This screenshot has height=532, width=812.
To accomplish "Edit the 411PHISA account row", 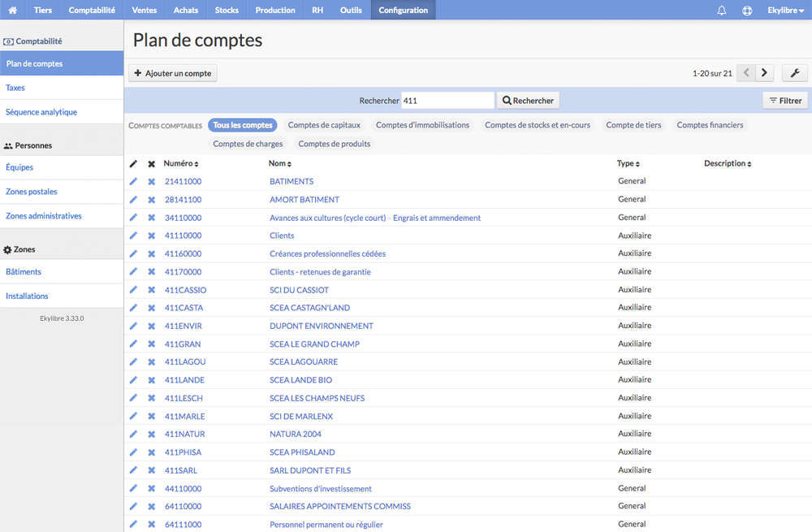I will [x=133, y=452].
